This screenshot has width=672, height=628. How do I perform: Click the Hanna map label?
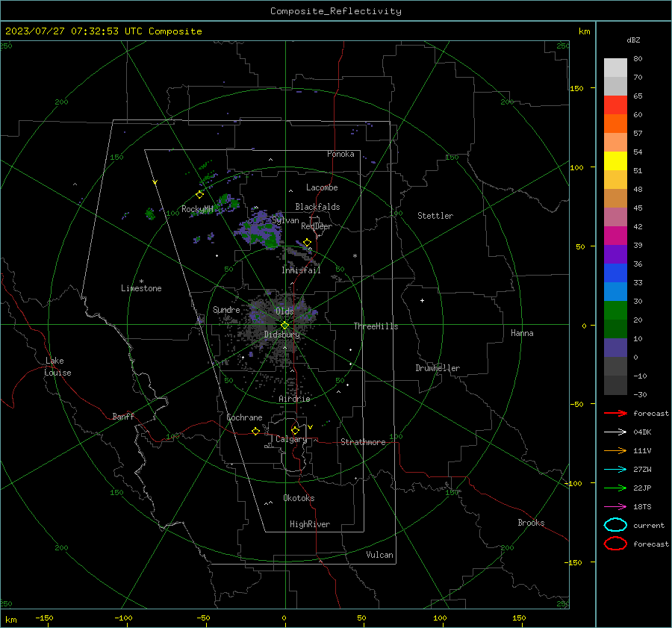click(x=522, y=333)
